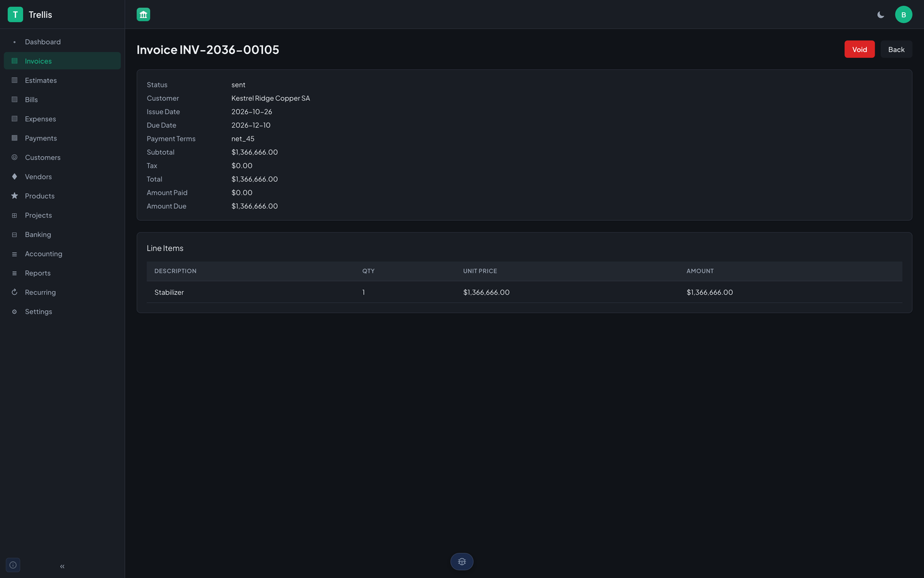Select customer name Kestrel Ridge Copper SA
Screen dimensions: 924x578
271,98
